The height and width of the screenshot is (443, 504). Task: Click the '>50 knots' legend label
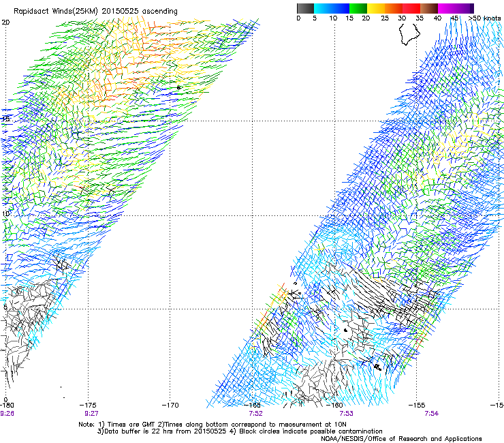coord(484,18)
